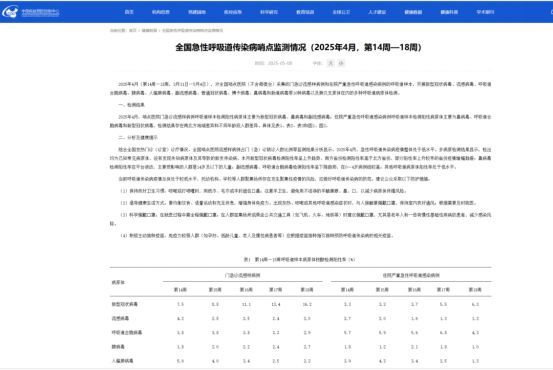Image resolution: width=553 pixels, height=370 pixels.
Task: Click the China CDC logo in header
Action: point(31,12)
